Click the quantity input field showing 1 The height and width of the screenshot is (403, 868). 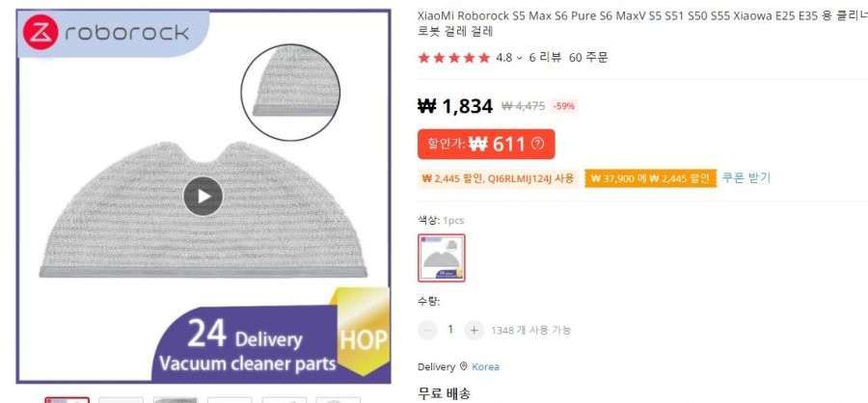450,330
